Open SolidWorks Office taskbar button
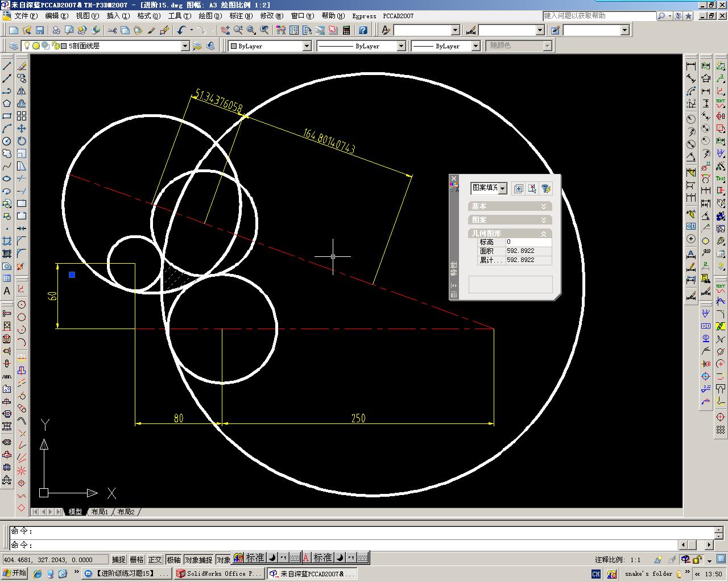This screenshot has width=728, height=582. point(219,573)
